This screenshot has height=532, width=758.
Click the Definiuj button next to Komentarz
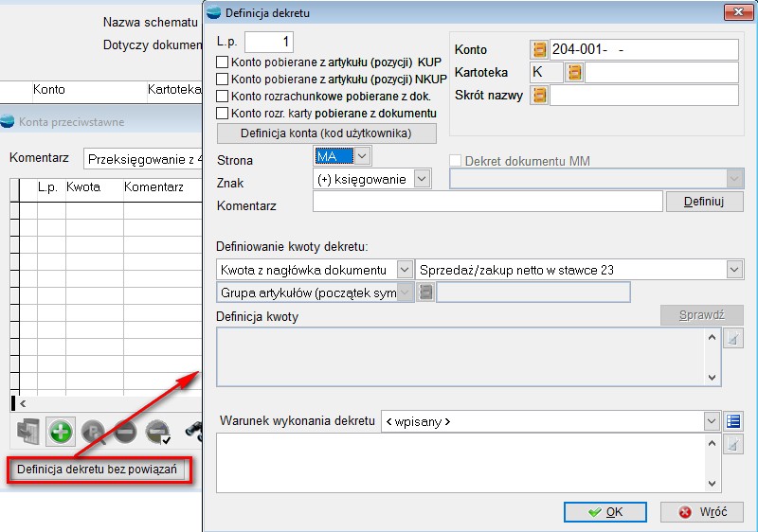tap(705, 202)
